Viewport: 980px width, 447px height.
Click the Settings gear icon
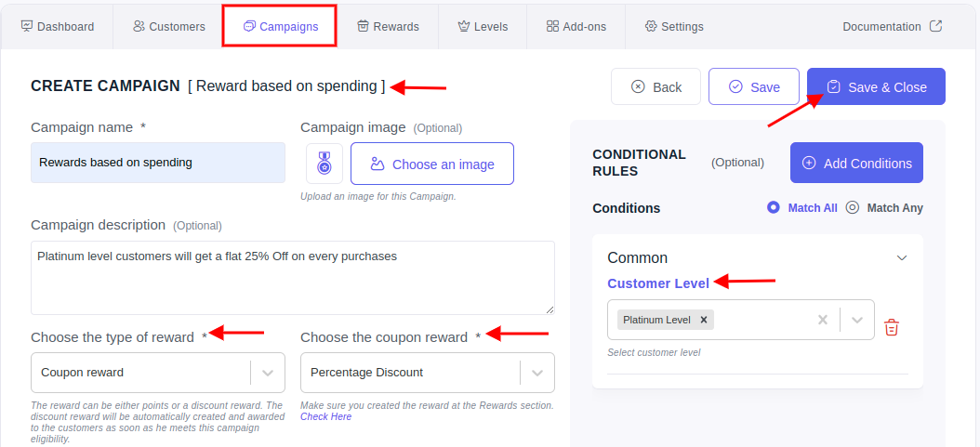click(x=651, y=26)
